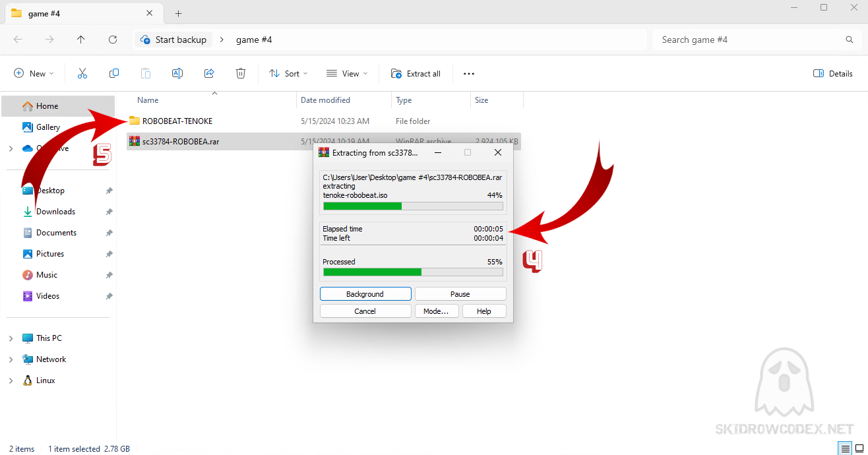Click the Paste clipboard icon
Screen dimensions: 868x455
pos(146,73)
